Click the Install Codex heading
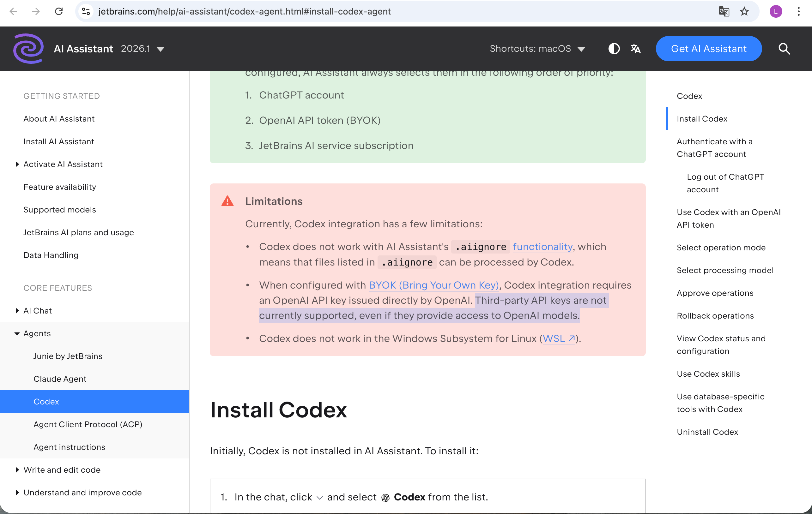812x514 pixels. (278, 410)
